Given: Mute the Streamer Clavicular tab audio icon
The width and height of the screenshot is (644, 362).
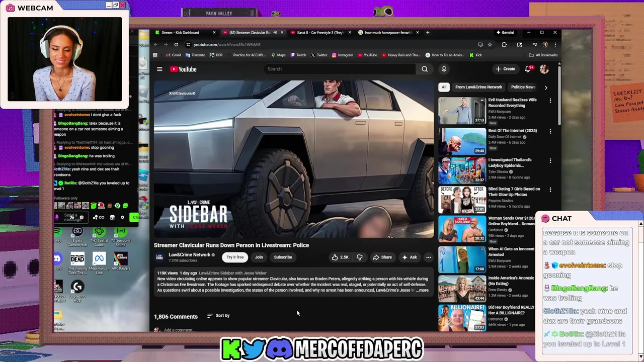Looking at the screenshot, I should [x=275, y=33].
